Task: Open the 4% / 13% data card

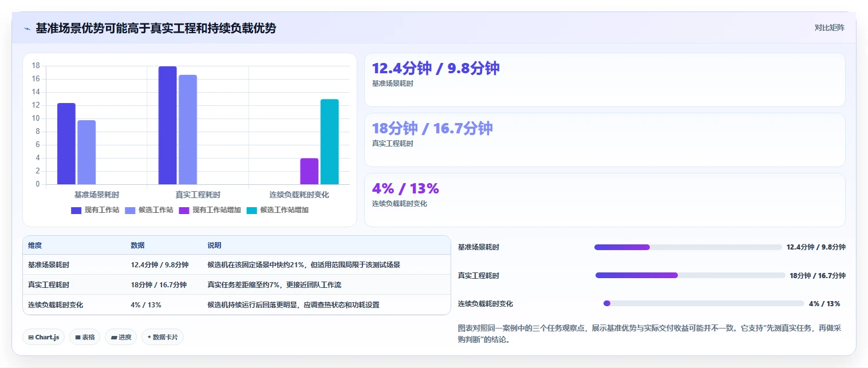Action: (605, 200)
